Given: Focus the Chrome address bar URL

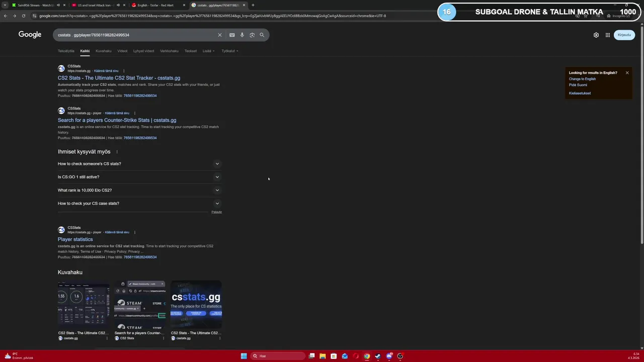Looking at the screenshot, I should (x=212, y=16).
